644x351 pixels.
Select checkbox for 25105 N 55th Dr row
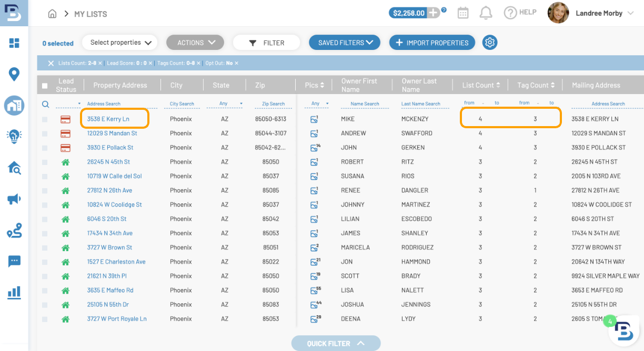click(x=45, y=304)
